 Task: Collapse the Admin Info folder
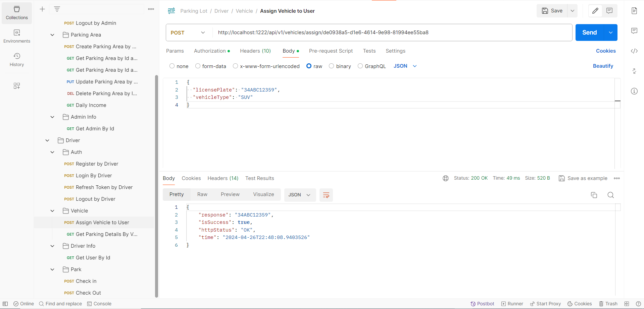(52, 117)
